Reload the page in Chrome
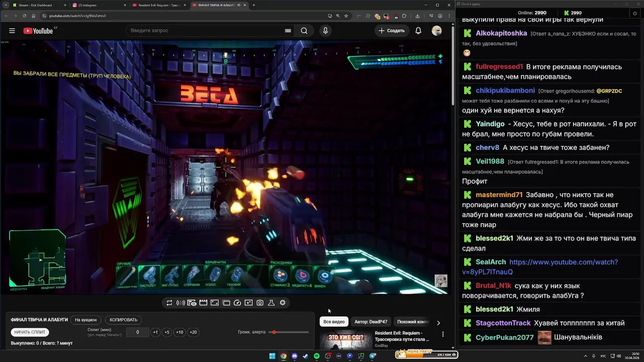The width and height of the screenshot is (644, 362). (x=24, y=16)
